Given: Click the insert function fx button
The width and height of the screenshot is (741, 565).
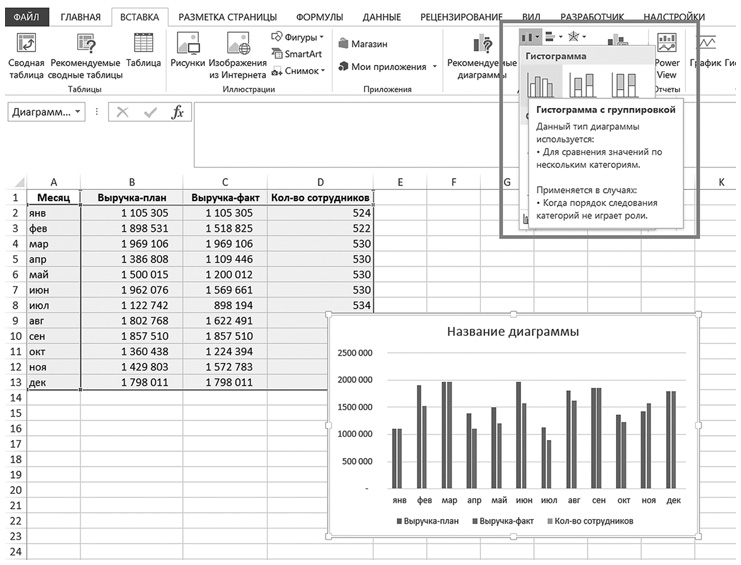Looking at the screenshot, I should [x=177, y=112].
